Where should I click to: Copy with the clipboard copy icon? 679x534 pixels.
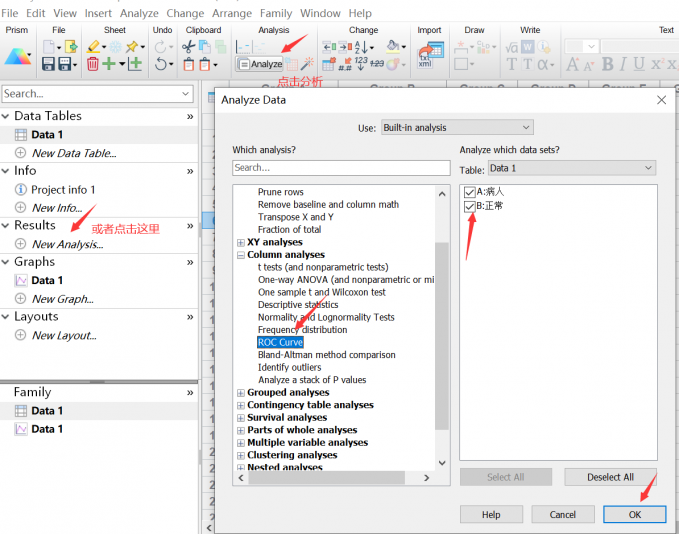pyautogui.click(x=205, y=47)
